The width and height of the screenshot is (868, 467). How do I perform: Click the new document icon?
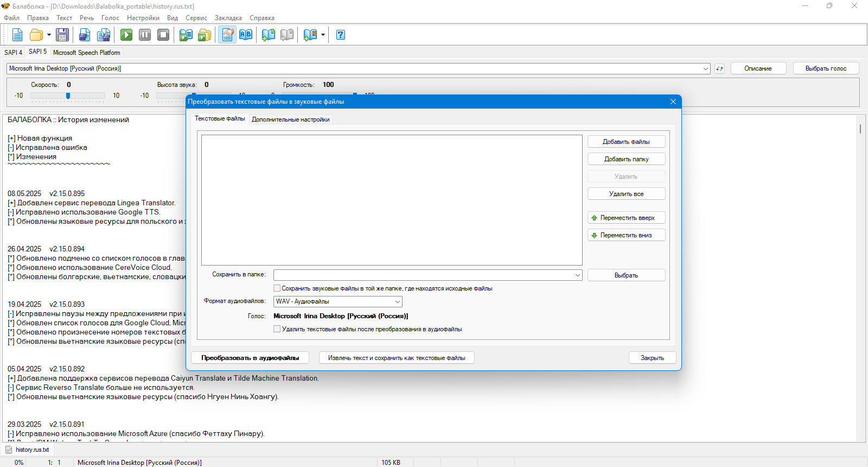point(17,35)
